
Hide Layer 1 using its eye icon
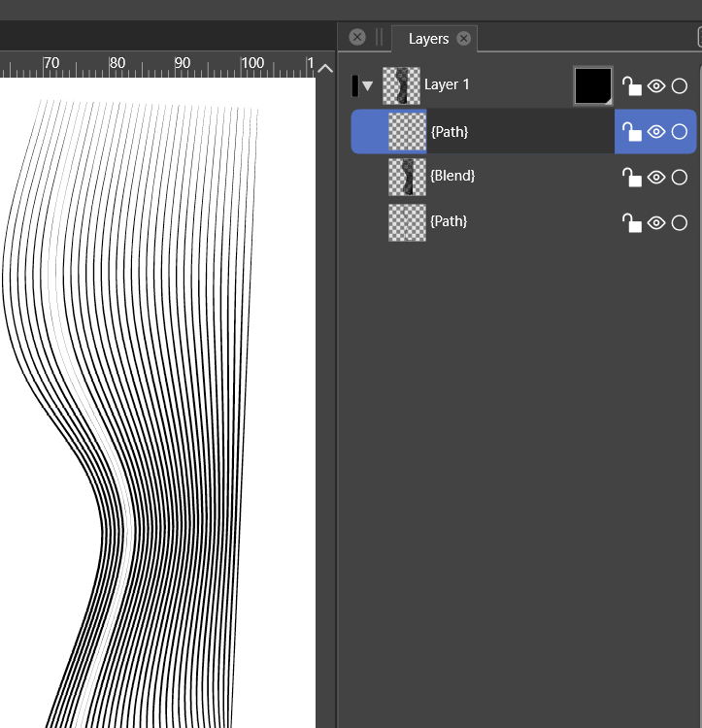click(x=656, y=86)
